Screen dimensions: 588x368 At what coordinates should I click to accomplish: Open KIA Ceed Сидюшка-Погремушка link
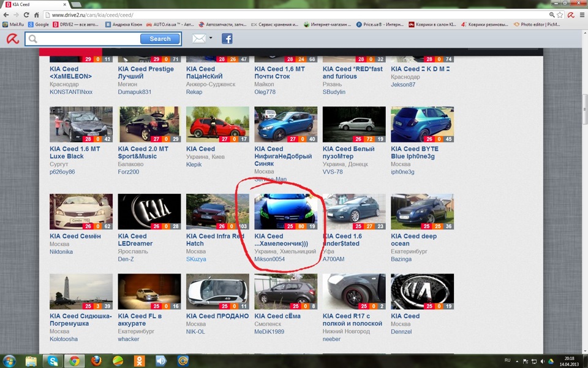click(x=81, y=320)
